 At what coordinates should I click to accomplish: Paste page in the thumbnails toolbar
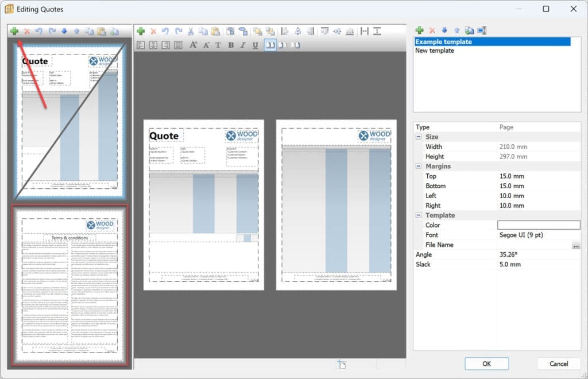tap(102, 32)
